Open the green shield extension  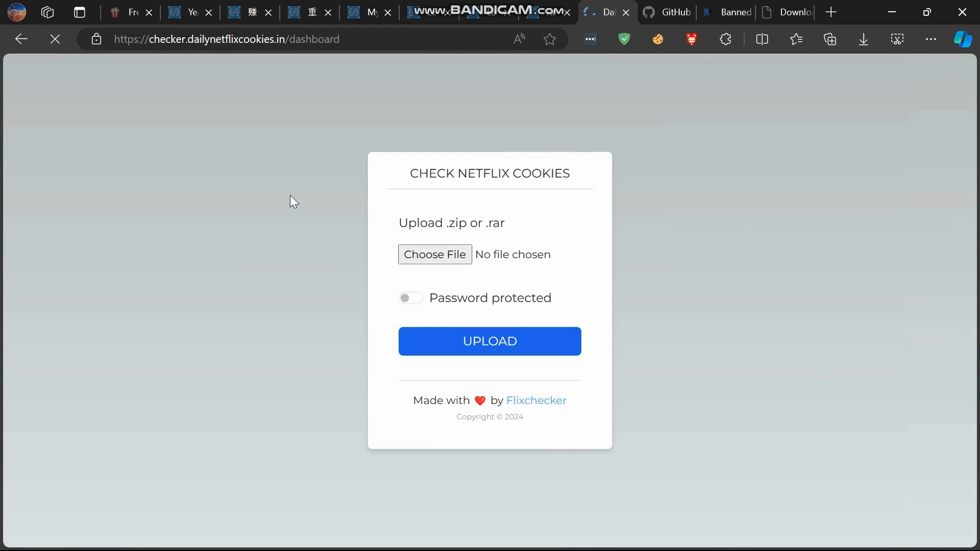coord(624,39)
